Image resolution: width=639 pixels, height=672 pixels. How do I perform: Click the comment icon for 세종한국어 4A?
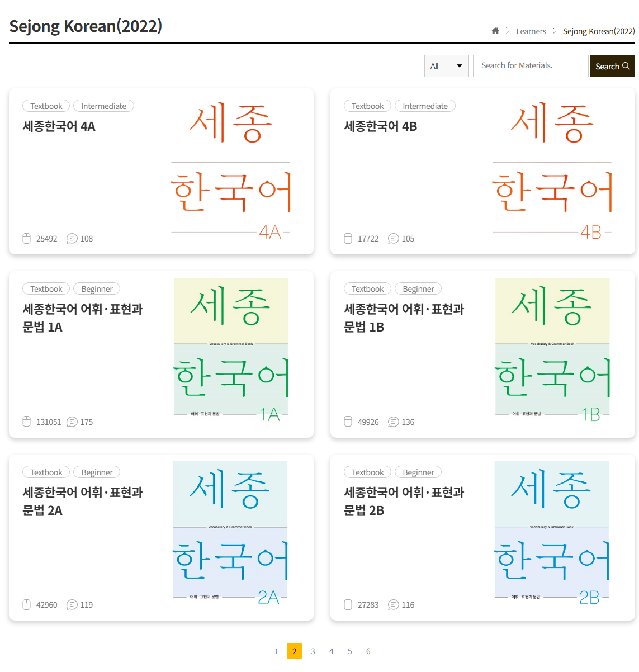coord(72,239)
